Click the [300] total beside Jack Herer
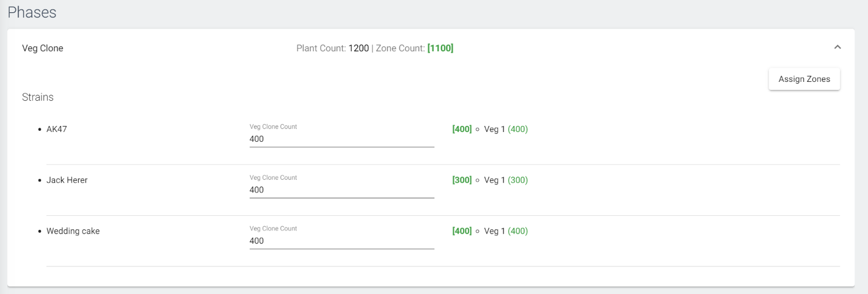 [462, 180]
